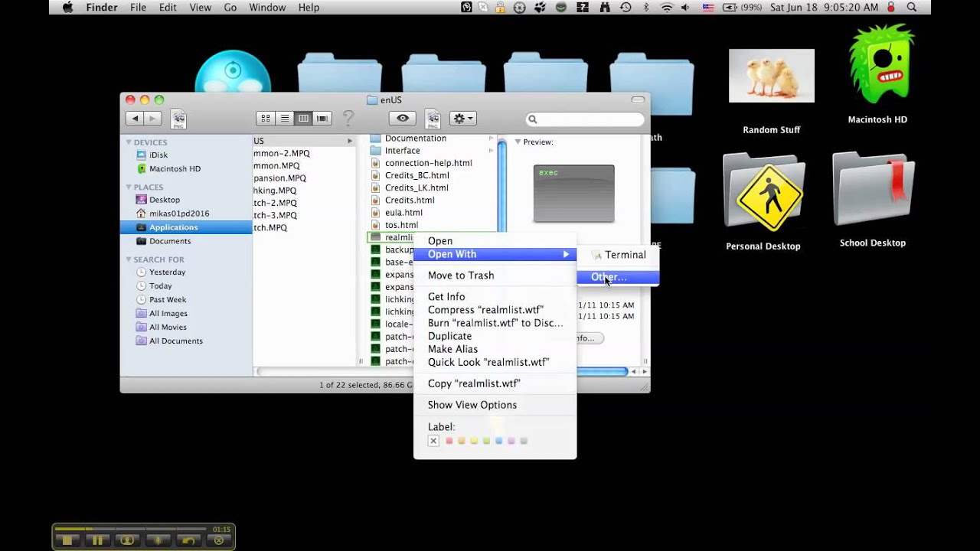Select Copy "realmlist.wtf" menu entry
Screen dimensions: 980x551
tap(495, 383)
